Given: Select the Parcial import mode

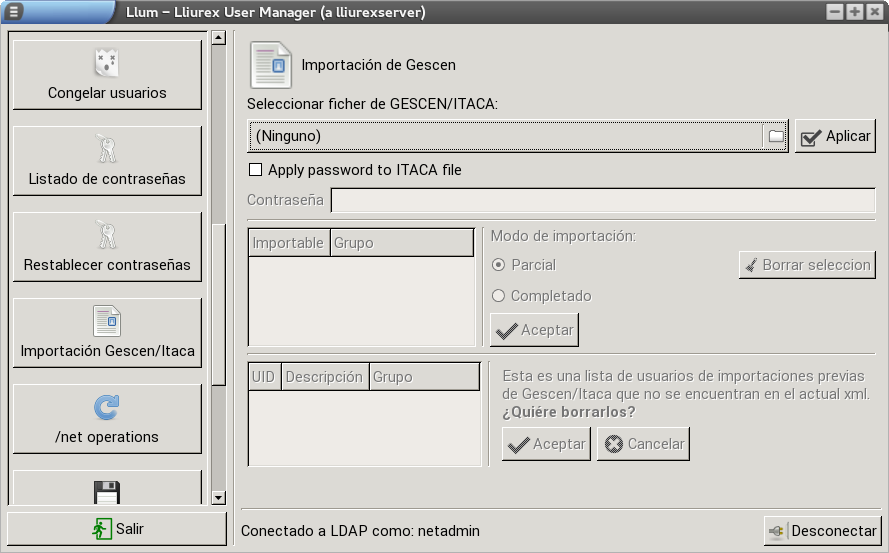Looking at the screenshot, I should 499,265.
